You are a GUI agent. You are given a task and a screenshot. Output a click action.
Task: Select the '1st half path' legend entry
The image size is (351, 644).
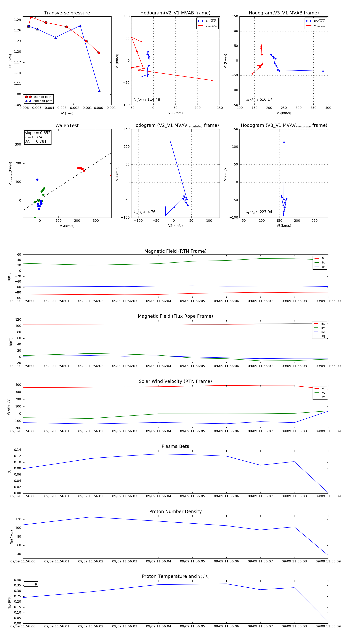tap(39, 97)
